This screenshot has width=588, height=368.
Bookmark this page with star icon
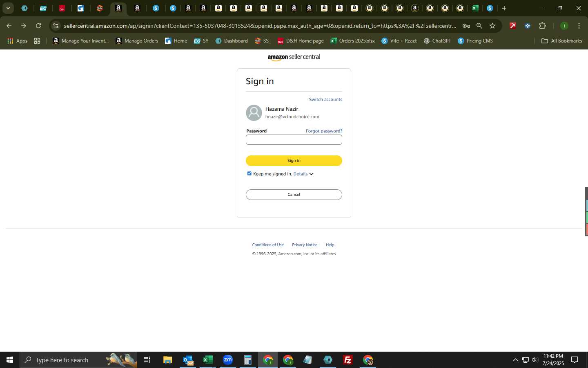[492, 26]
